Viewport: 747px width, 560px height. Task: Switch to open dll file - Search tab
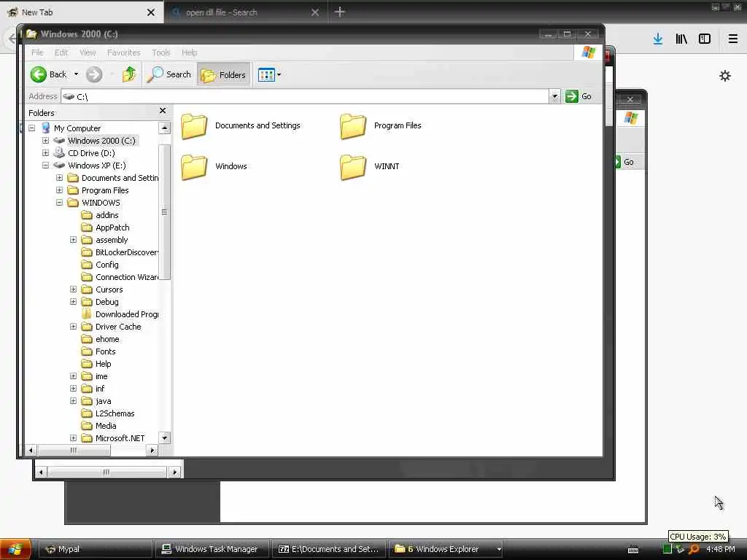(245, 12)
